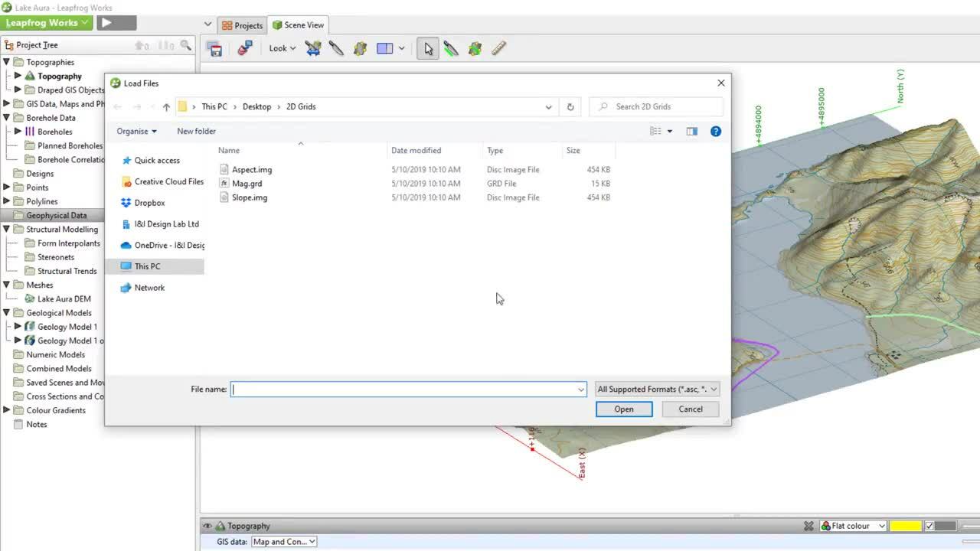This screenshot has height=551, width=980.
Task: Open Dropbox in navigation pane
Action: coord(149,203)
